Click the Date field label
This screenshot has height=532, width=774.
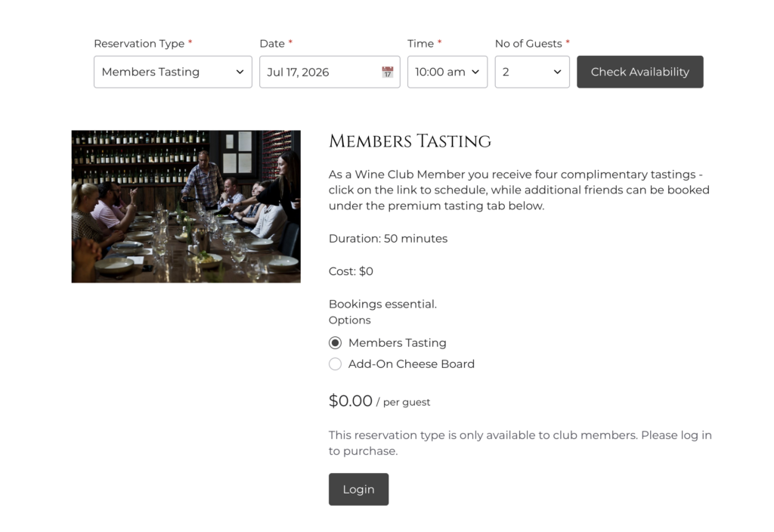tap(272, 44)
